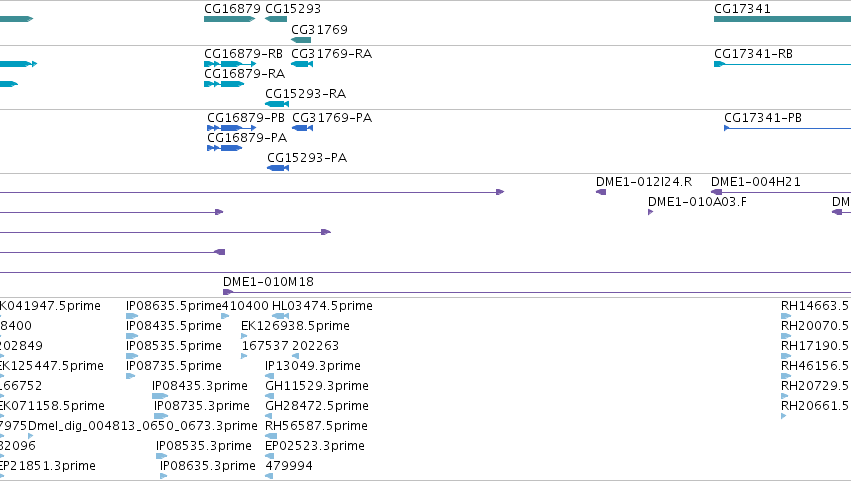Click the IP08635.5prime EST label
Screen dimensions: 851x481
click(x=174, y=306)
